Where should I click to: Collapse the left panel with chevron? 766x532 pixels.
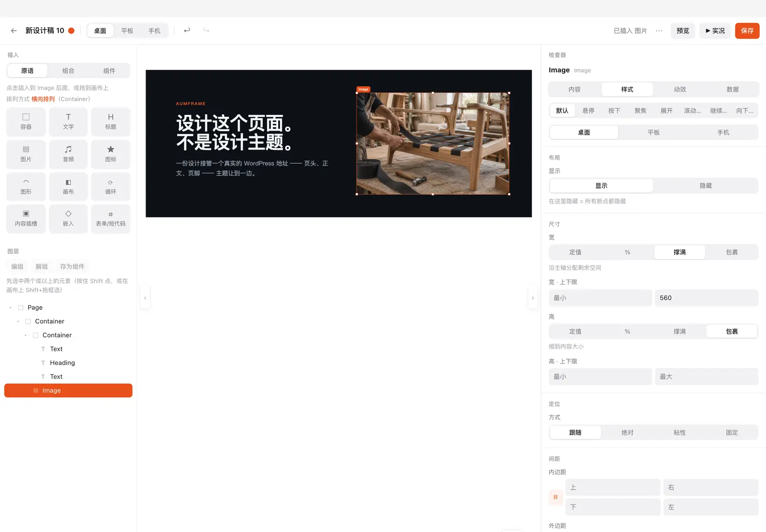pos(145,298)
